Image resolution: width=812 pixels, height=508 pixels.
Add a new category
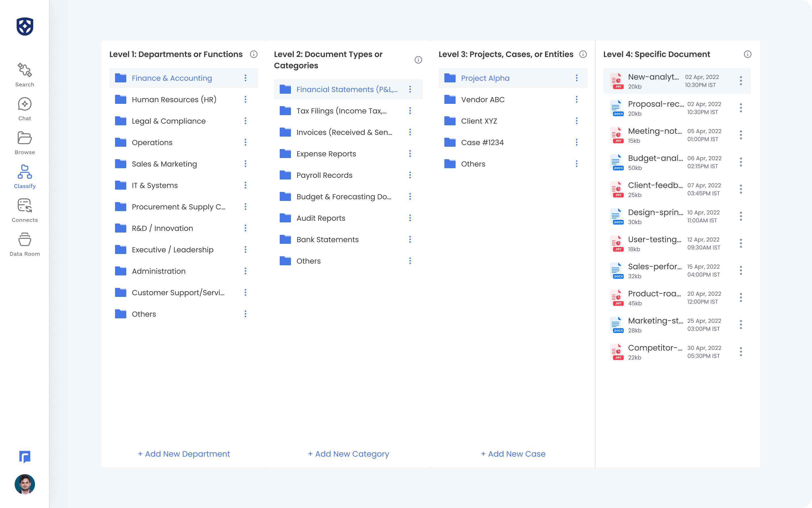(348, 454)
